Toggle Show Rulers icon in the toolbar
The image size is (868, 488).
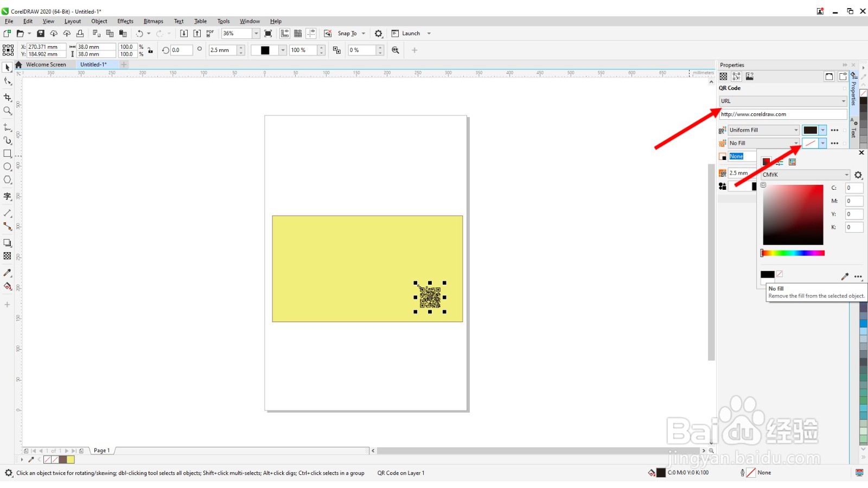(x=285, y=34)
